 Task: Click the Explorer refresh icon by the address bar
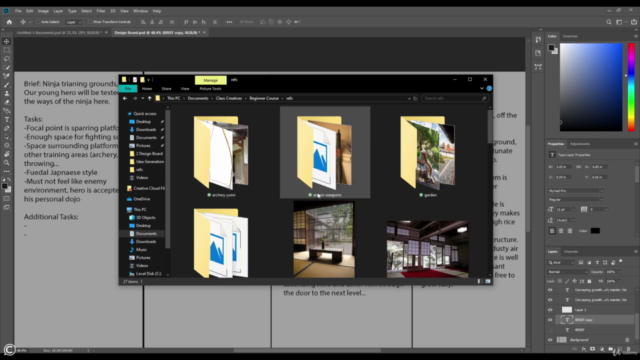point(415,98)
